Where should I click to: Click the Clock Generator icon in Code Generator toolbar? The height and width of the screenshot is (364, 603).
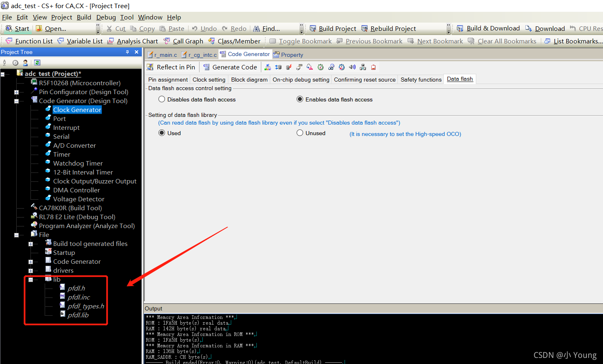tap(268, 67)
